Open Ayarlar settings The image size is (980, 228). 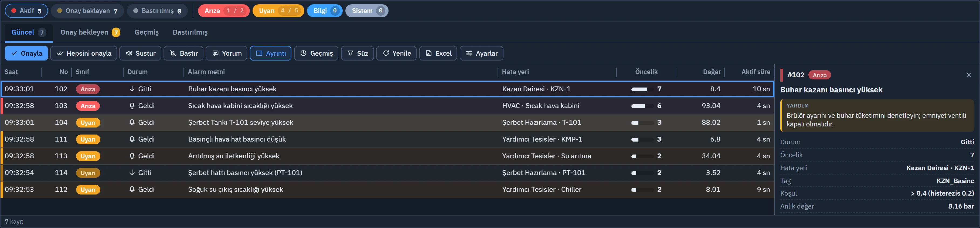(482, 53)
